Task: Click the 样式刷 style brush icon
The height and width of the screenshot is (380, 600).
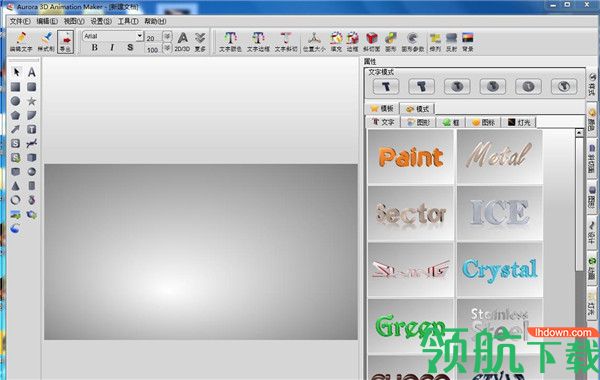Action: (46, 42)
